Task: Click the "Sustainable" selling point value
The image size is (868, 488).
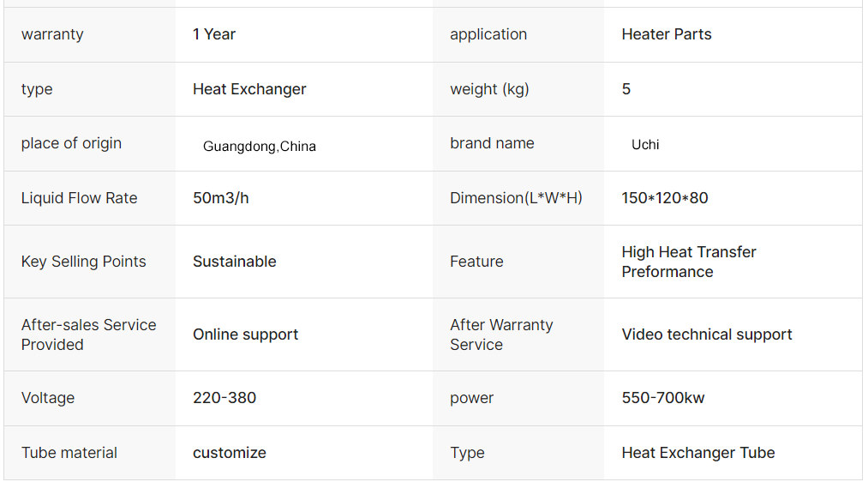Action: point(234,262)
